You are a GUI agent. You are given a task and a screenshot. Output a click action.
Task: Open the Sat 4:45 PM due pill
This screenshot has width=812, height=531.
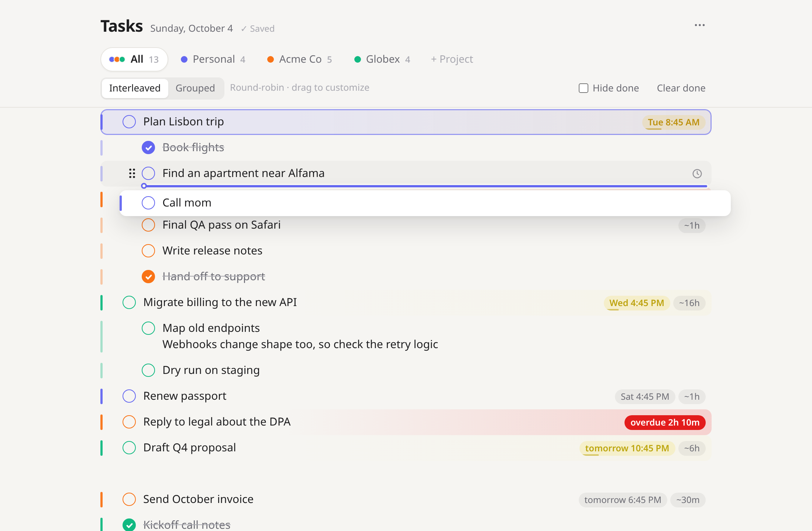[645, 397]
